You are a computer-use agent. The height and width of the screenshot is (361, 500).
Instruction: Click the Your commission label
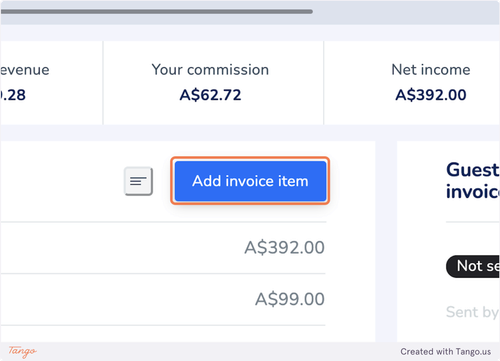(210, 70)
